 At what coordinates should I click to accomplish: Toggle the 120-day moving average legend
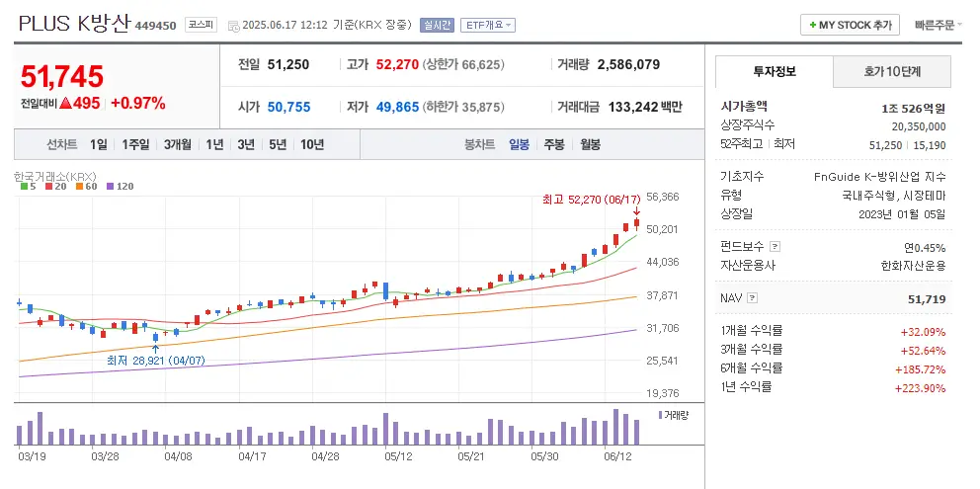pyautogui.click(x=120, y=186)
